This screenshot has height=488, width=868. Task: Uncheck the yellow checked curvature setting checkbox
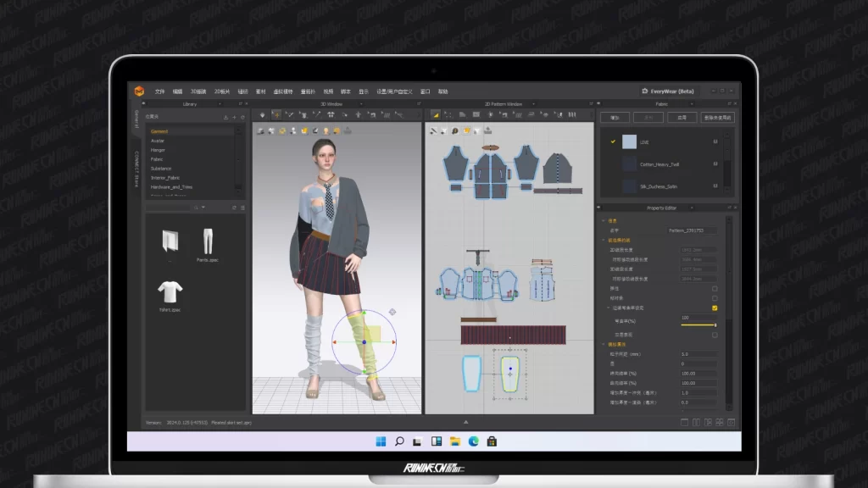click(715, 308)
